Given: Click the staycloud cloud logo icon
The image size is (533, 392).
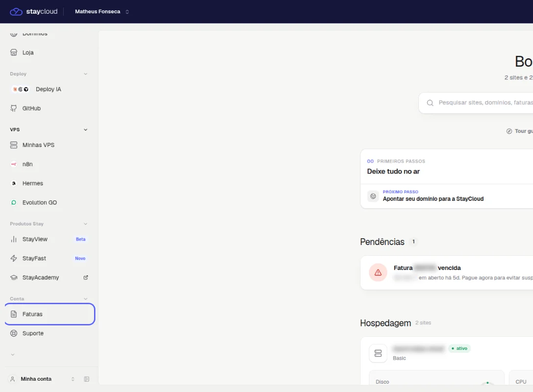Looking at the screenshot, I should click(x=16, y=12).
